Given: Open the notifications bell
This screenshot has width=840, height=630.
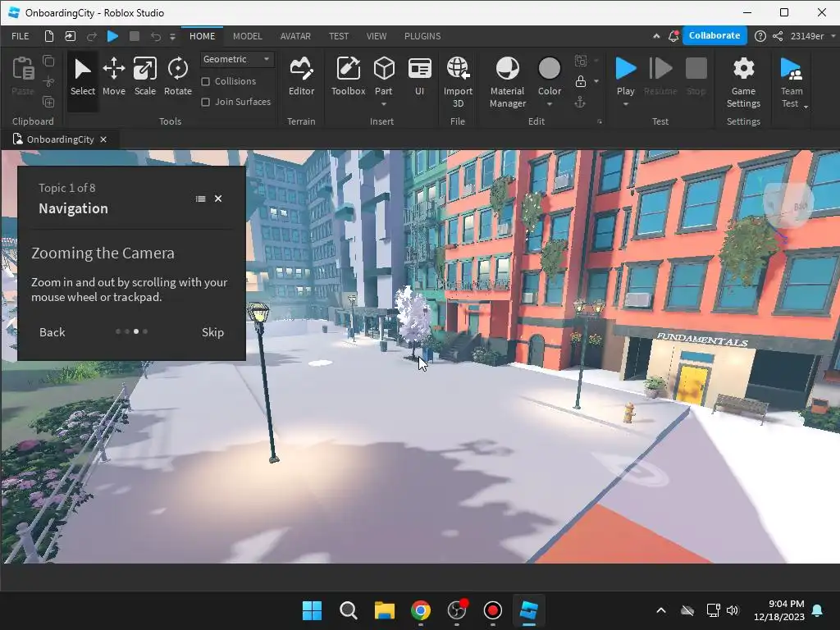Looking at the screenshot, I should point(673,36).
